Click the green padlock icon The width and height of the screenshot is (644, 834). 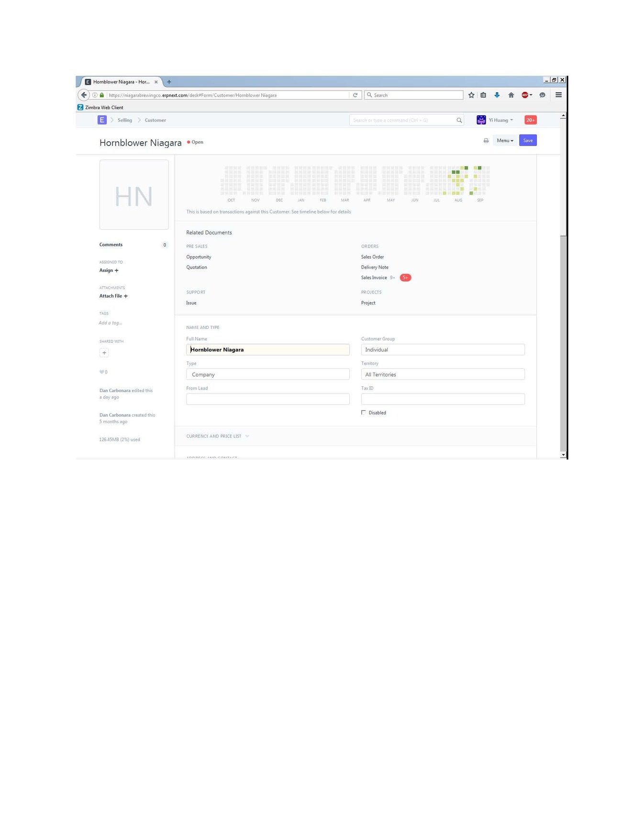point(101,95)
